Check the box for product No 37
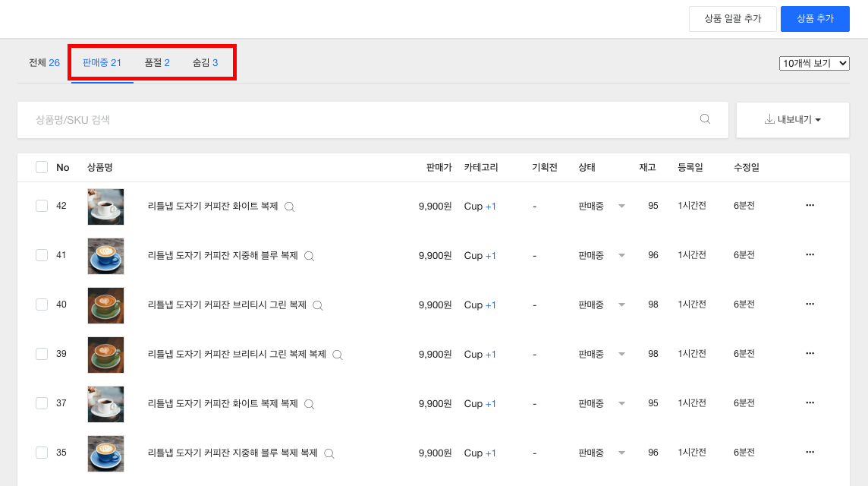The width and height of the screenshot is (868, 486). (x=42, y=403)
